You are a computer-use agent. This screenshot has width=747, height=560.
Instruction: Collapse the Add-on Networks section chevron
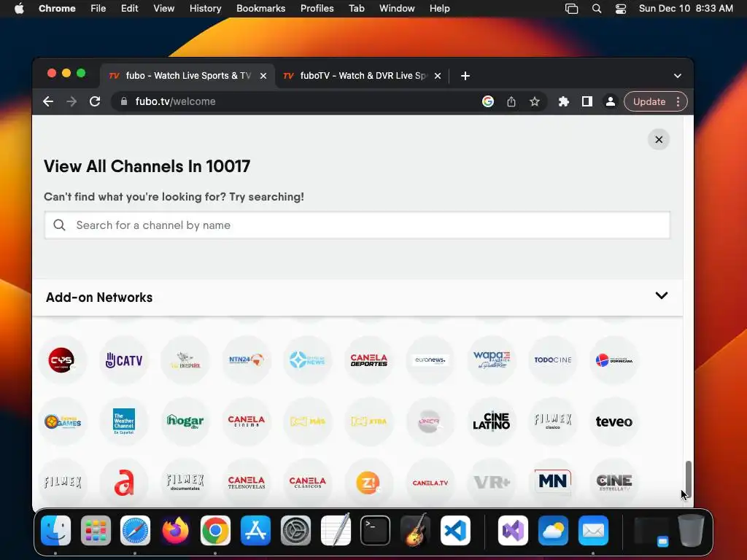click(x=661, y=296)
